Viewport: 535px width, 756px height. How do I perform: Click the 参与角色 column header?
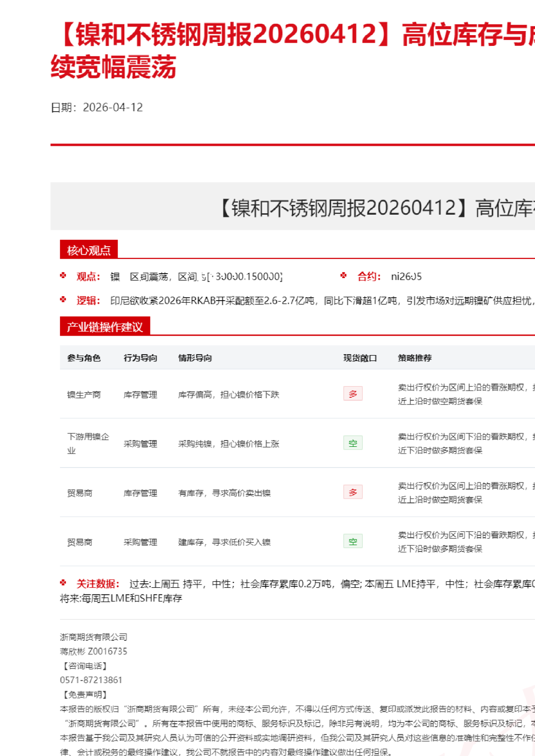[84, 358]
